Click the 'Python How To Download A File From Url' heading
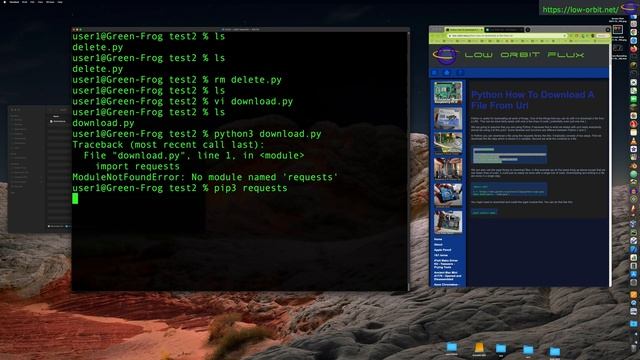 [x=532, y=100]
